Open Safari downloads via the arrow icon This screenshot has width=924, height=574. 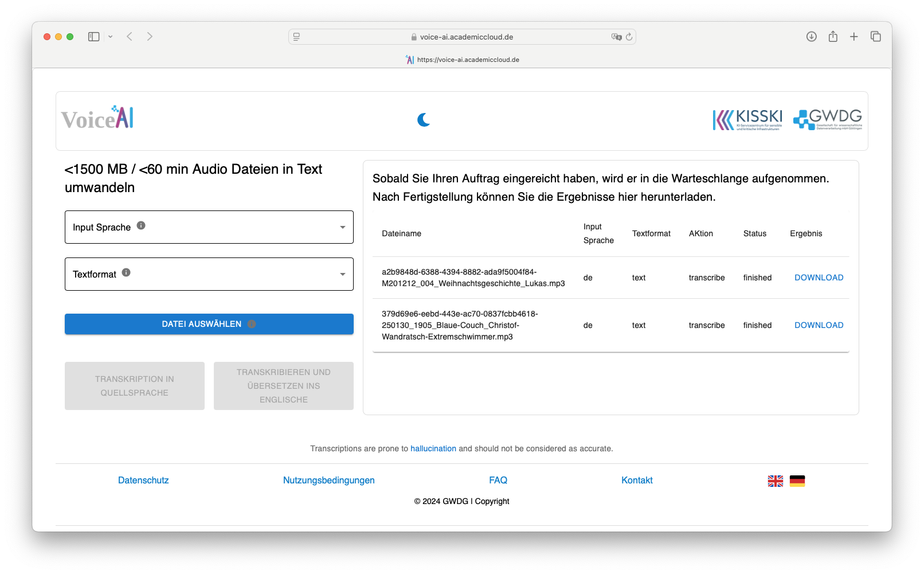[x=812, y=36]
